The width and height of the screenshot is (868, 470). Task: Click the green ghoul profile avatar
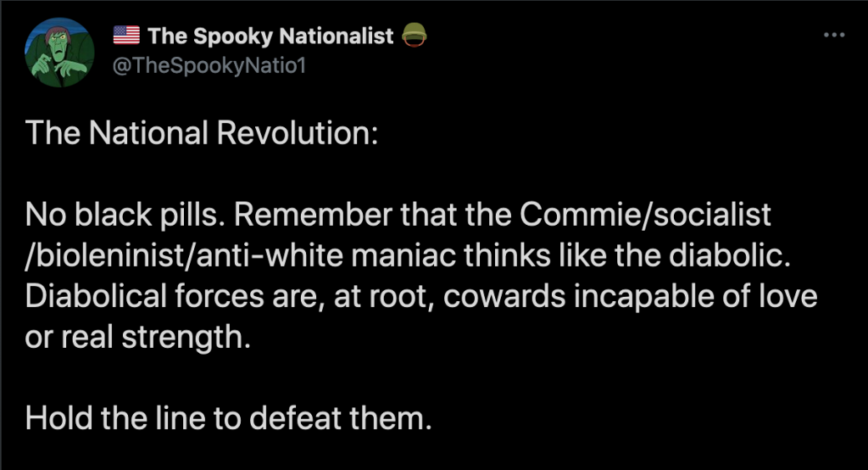60,53
